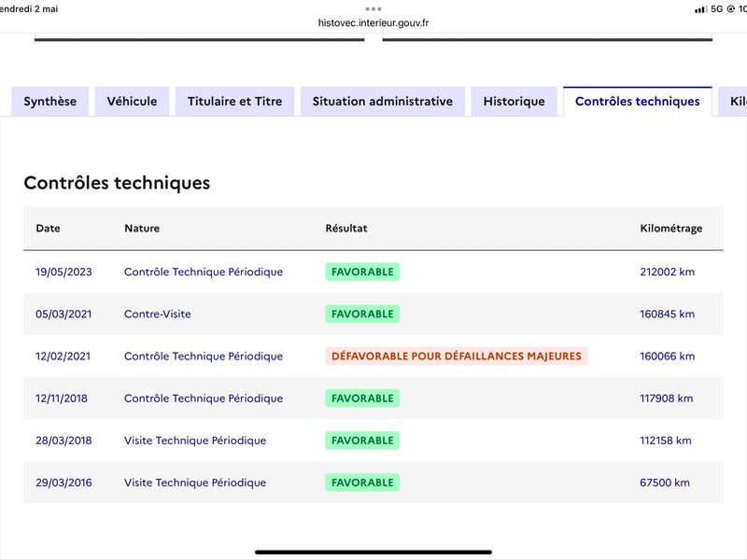This screenshot has height=560, width=747.
Task: Tap the three-dot multitasking indicator
Action: 373,9
